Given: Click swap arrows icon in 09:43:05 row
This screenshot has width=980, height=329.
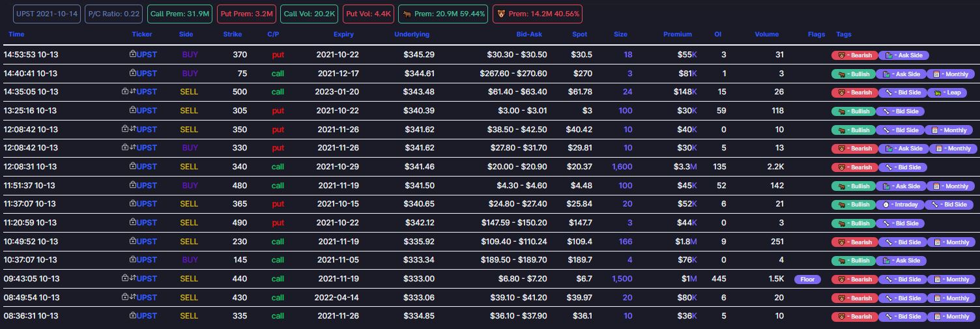Looking at the screenshot, I should [x=132, y=279].
